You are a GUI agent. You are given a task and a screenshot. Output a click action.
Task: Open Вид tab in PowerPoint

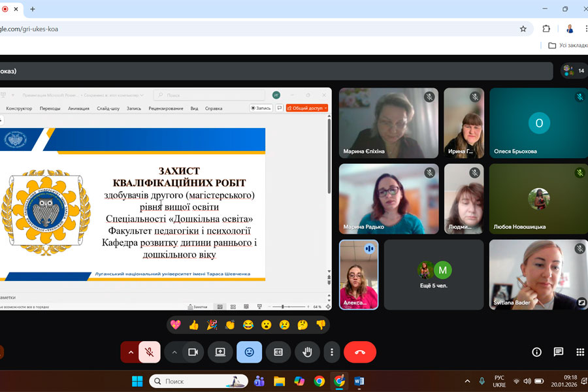pos(194,108)
